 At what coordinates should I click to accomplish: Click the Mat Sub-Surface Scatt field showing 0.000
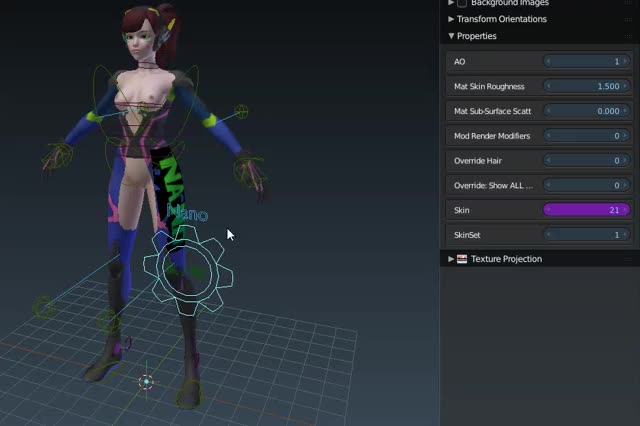587,111
